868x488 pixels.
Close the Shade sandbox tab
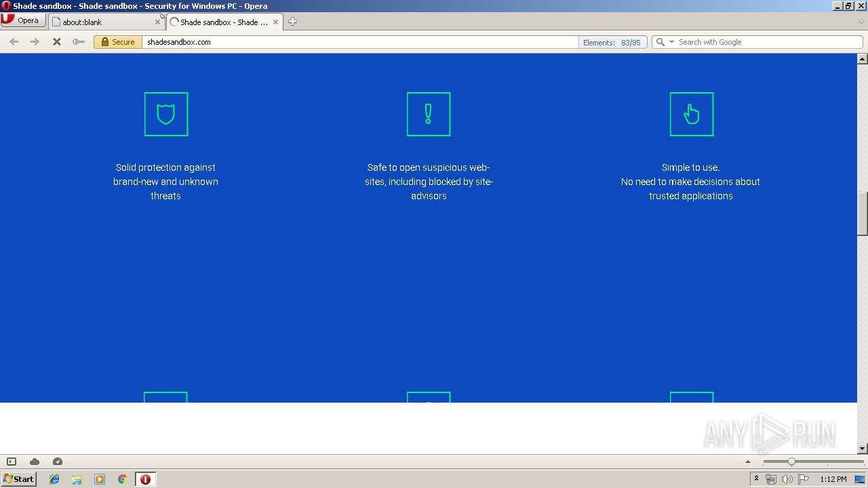click(275, 22)
